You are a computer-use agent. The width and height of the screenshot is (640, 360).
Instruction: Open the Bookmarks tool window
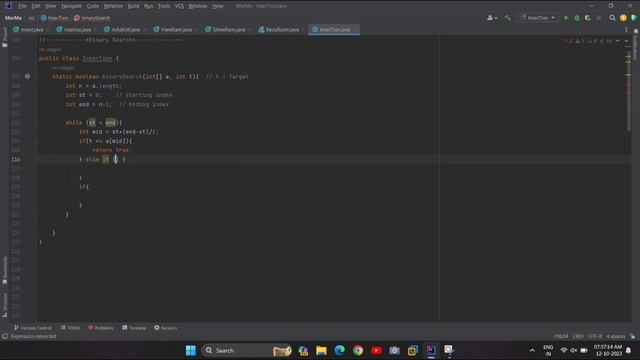4,270
